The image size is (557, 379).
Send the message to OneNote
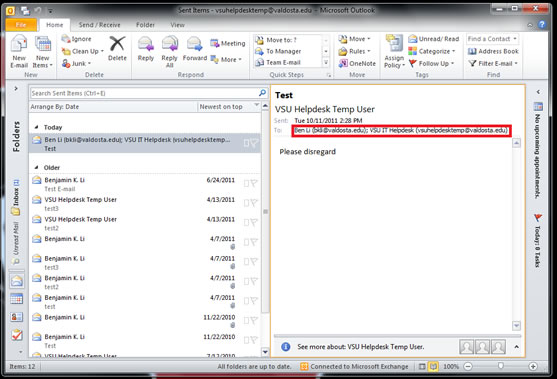tap(357, 64)
